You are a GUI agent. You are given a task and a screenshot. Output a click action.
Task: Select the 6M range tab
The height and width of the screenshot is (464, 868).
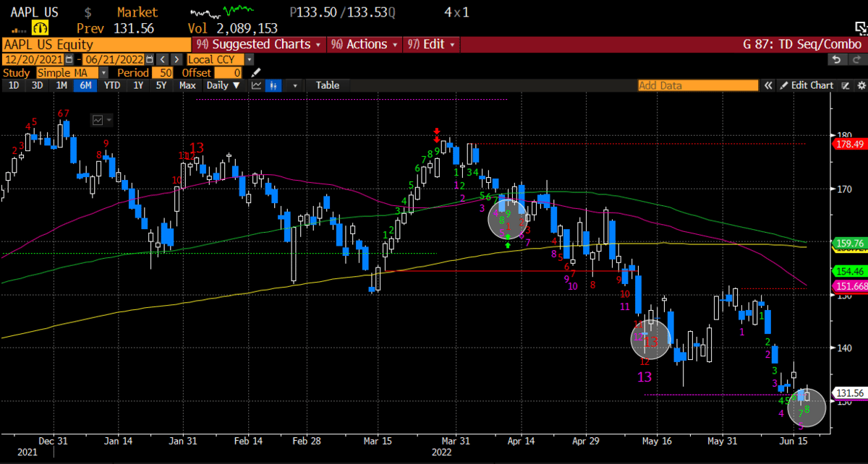(85, 85)
